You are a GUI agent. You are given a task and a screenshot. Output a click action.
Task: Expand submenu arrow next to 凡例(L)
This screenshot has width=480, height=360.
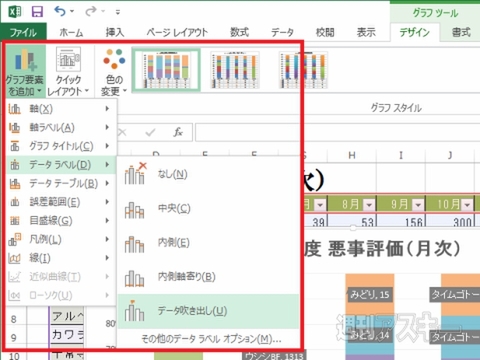point(107,239)
